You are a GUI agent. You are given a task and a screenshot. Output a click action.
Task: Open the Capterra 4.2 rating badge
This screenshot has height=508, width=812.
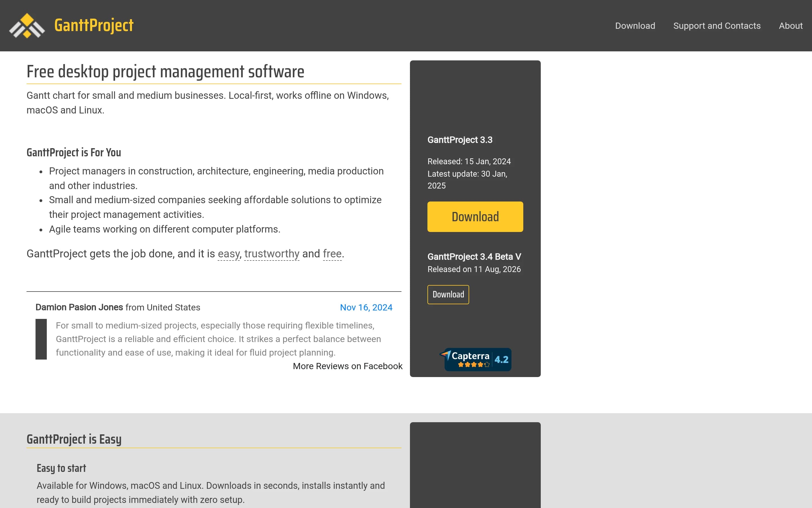(475, 360)
